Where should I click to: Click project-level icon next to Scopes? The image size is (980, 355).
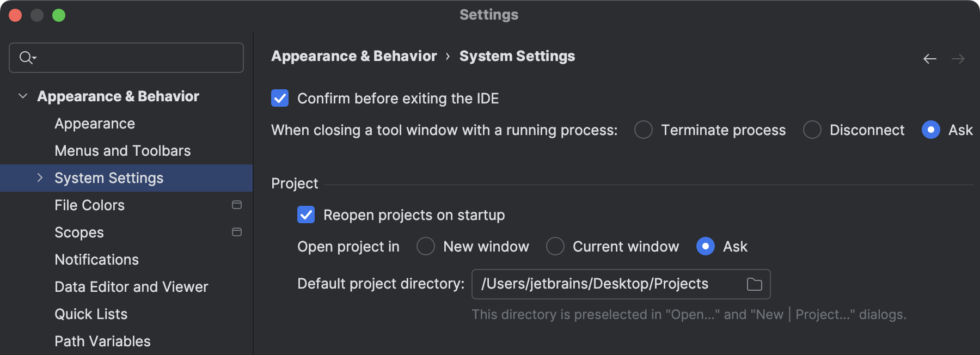click(237, 232)
